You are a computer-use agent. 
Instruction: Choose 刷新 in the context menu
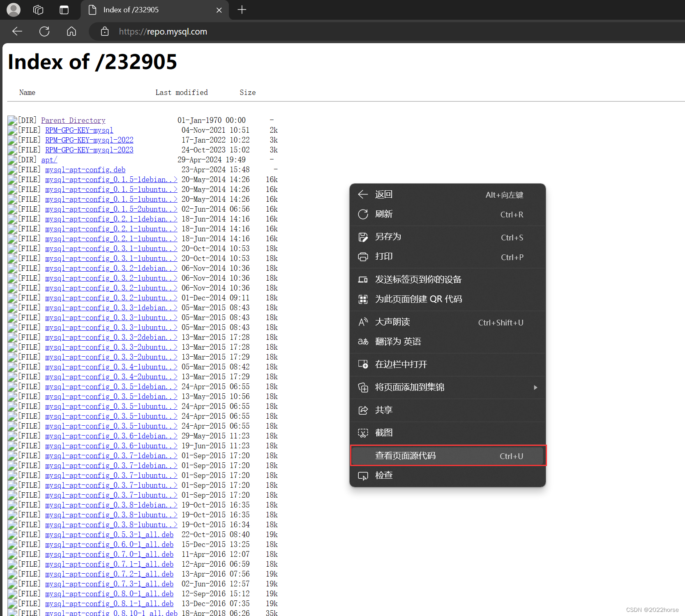pyautogui.click(x=447, y=214)
